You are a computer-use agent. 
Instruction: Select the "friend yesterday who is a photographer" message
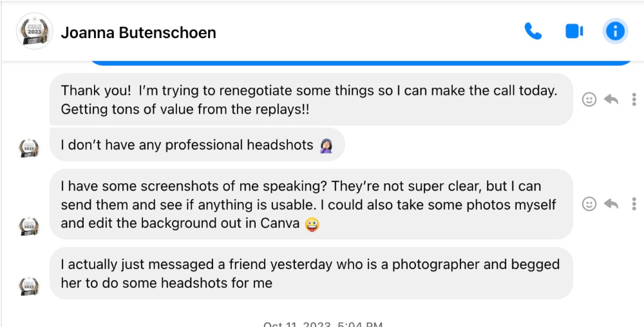311,273
